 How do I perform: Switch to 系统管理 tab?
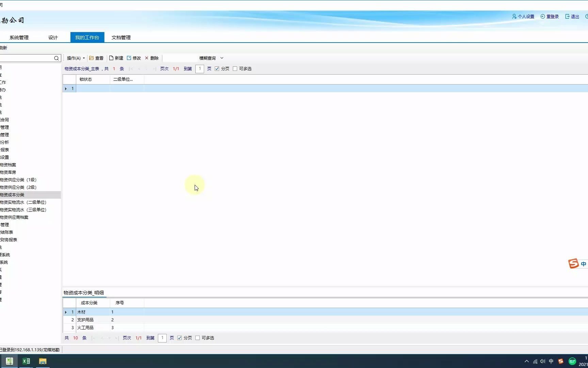pos(19,37)
